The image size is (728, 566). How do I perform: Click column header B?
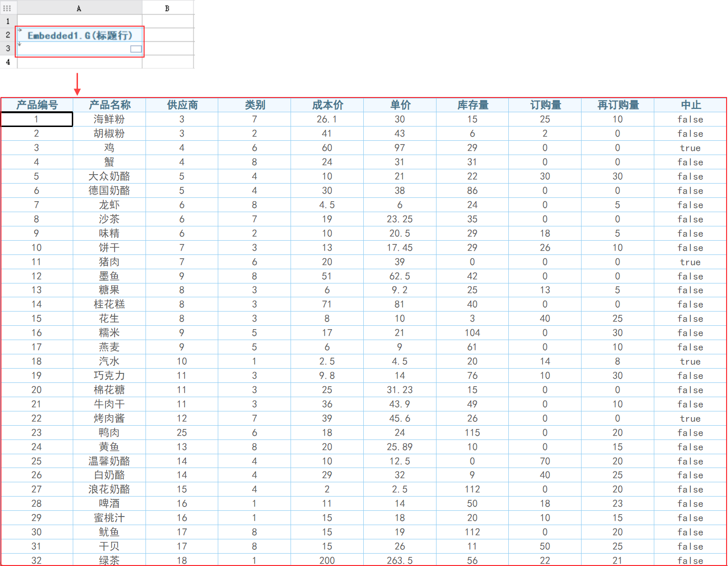tap(167, 8)
